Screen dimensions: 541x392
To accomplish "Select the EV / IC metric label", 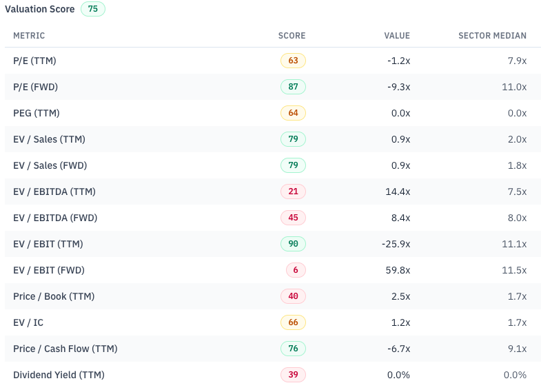I will [28, 322].
